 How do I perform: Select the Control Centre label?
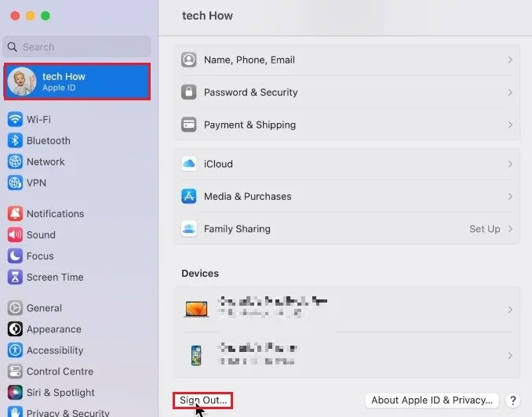[60, 372]
